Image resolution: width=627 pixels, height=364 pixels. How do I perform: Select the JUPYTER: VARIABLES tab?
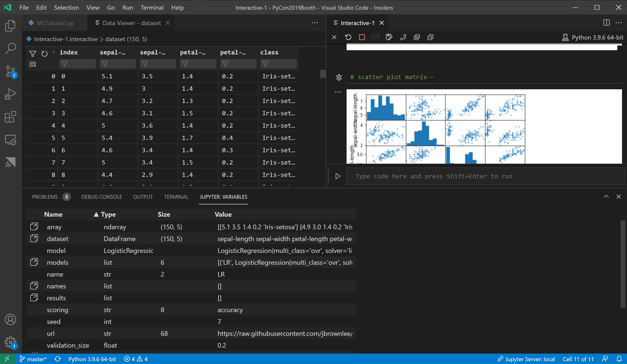[222, 197]
